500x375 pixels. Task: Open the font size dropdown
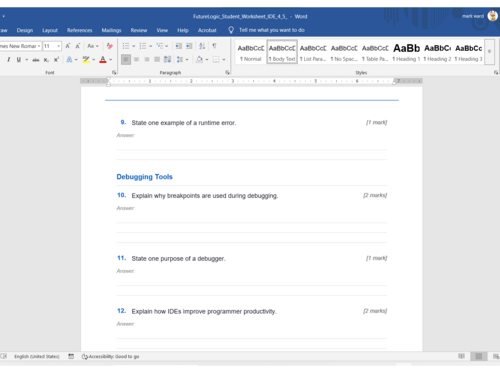pyautogui.click(x=59, y=46)
